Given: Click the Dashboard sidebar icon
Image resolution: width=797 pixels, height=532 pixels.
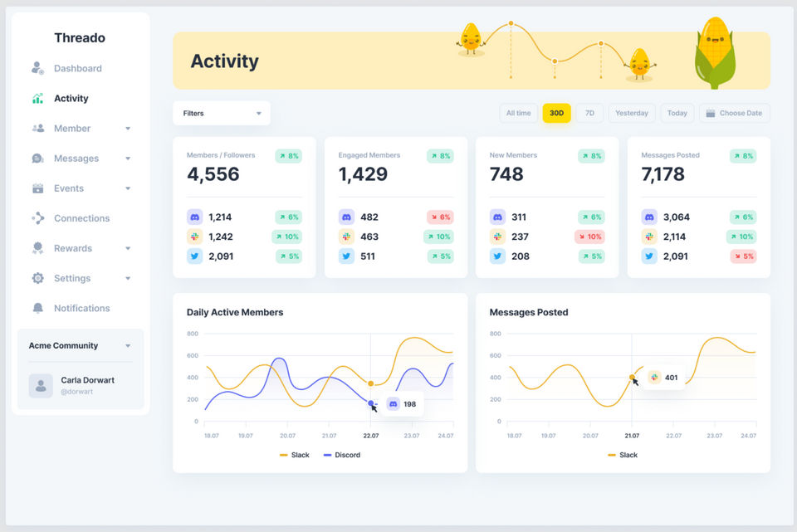Looking at the screenshot, I should click(37, 68).
